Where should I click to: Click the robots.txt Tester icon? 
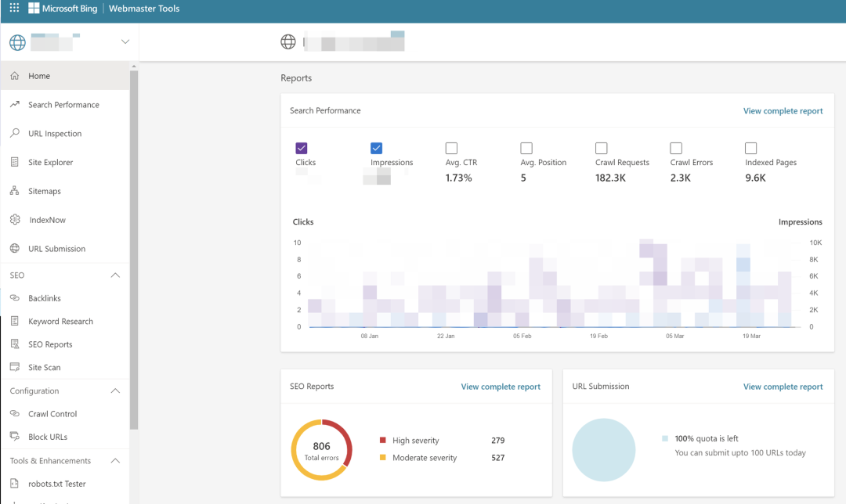(x=15, y=484)
